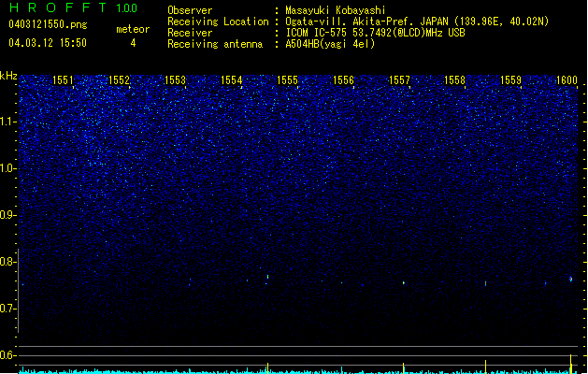Click the 'Receiver' field label
Image resolution: width=588 pixels, height=374 pixels.
(x=190, y=33)
